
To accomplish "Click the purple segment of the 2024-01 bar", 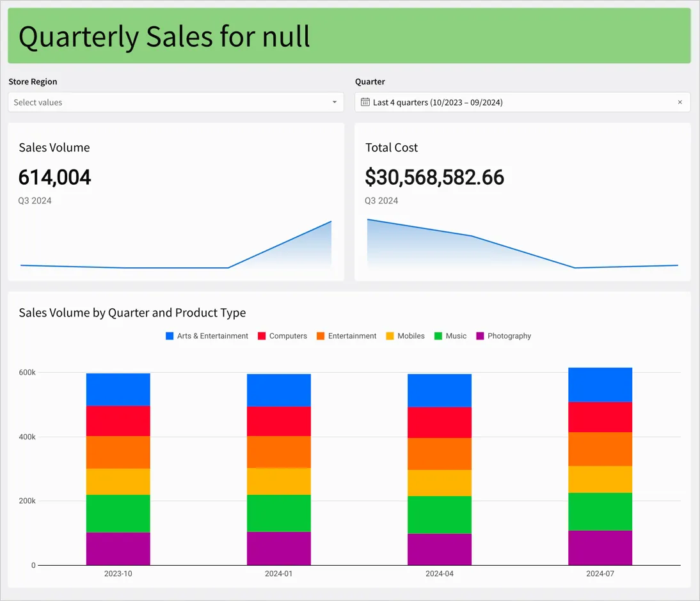I will point(279,549).
